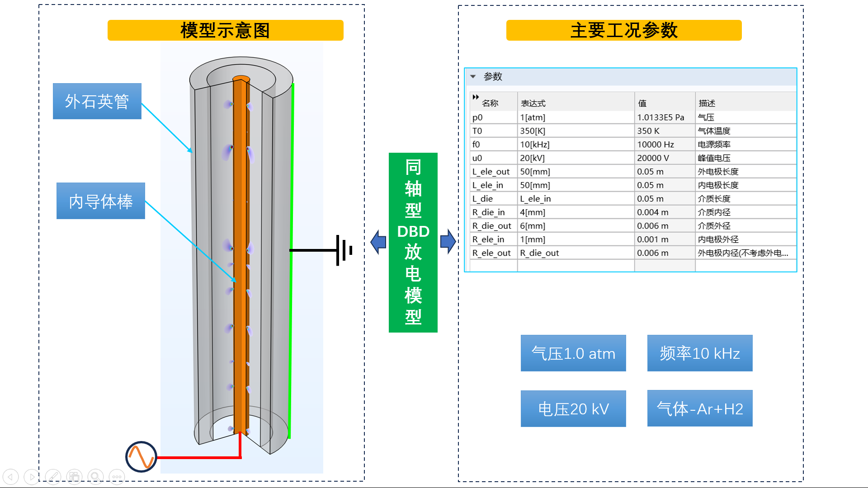
Task: Click right blue arrow beside DBD label
Action: 448,242
